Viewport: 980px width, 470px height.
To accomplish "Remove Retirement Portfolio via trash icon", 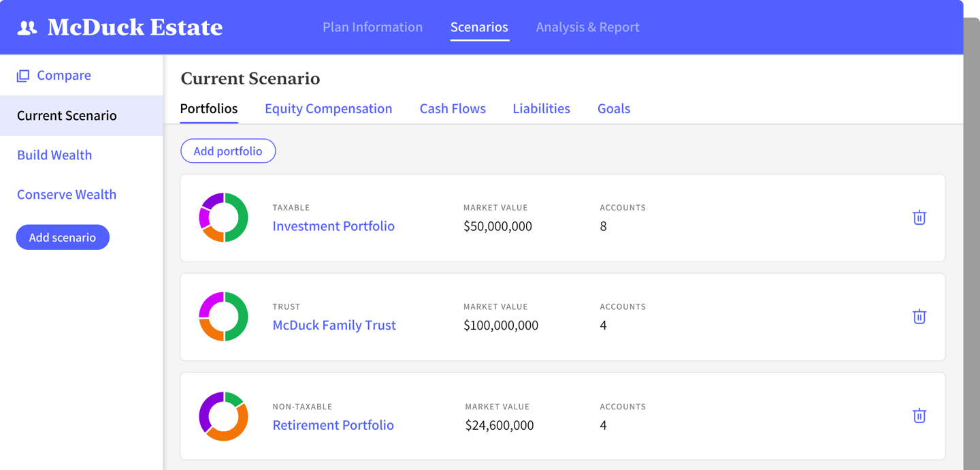I will pyautogui.click(x=919, y=416).
